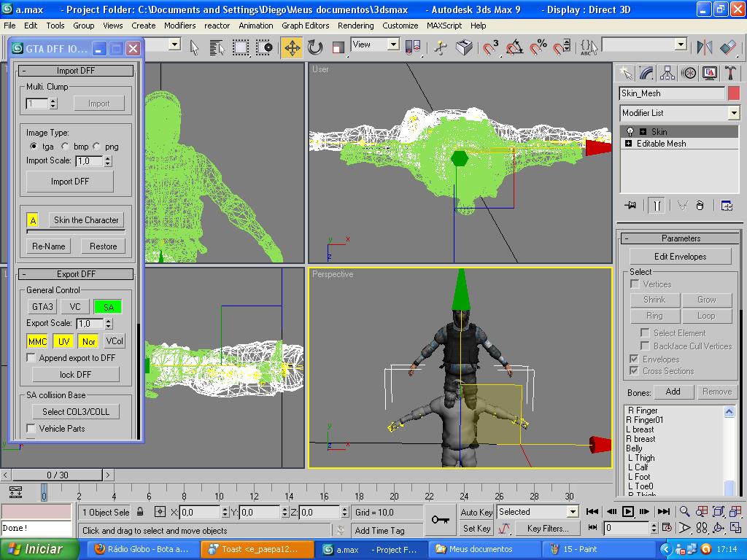Viewport: 747px width, 560px height.
Task: Click the Import Scale input field
Action: (x=89, y=161)
